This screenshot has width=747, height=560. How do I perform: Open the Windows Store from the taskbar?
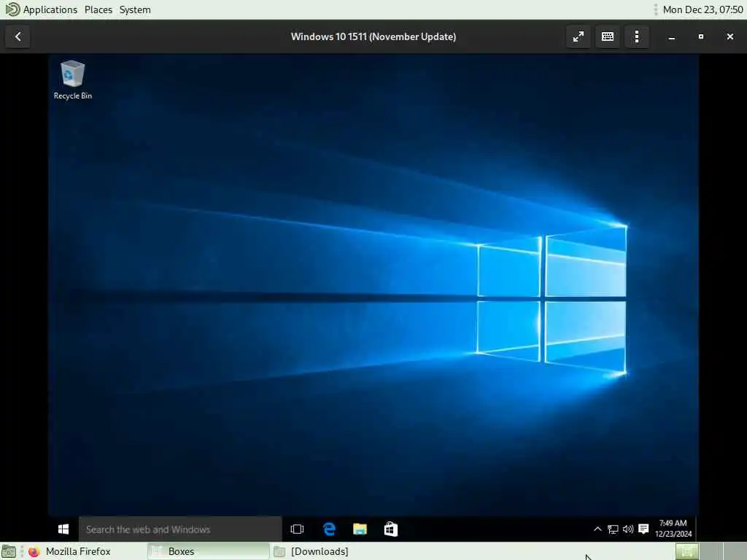pos(391,529)
